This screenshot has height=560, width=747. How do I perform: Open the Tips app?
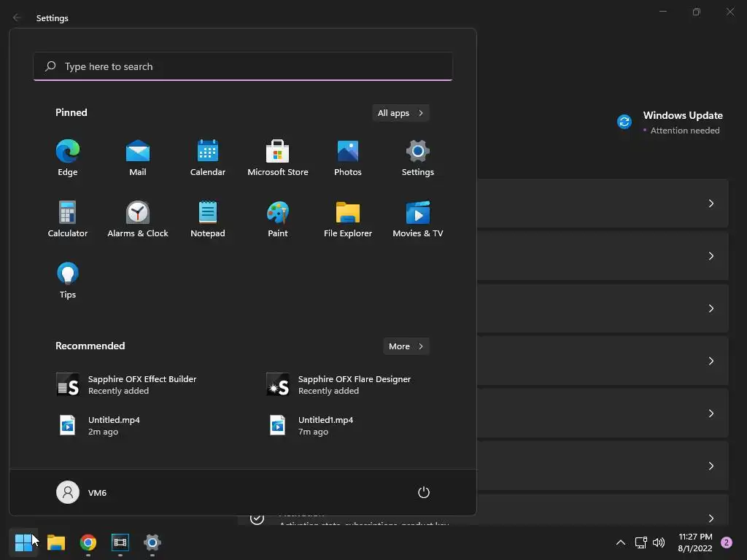tap(68, 281)
